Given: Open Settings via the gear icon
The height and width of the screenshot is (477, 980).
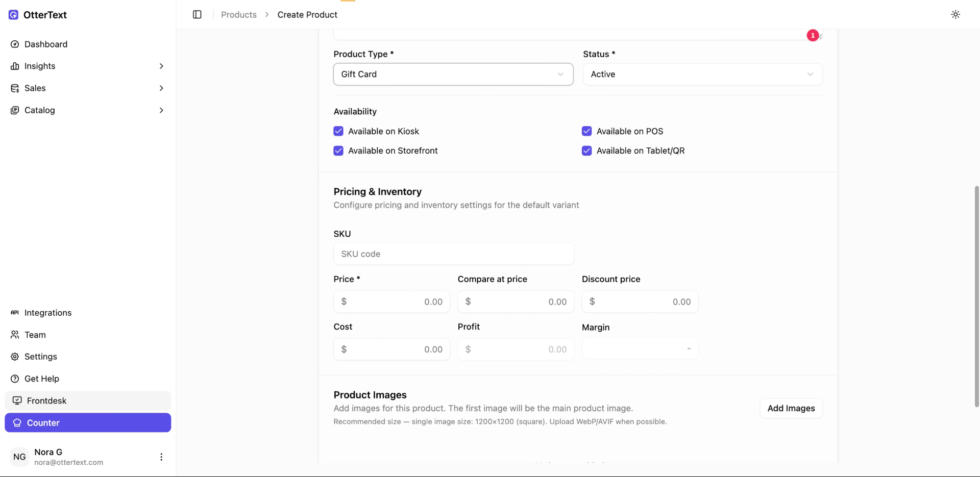Looking at the screenshot, I should click(x=14, y=357).
